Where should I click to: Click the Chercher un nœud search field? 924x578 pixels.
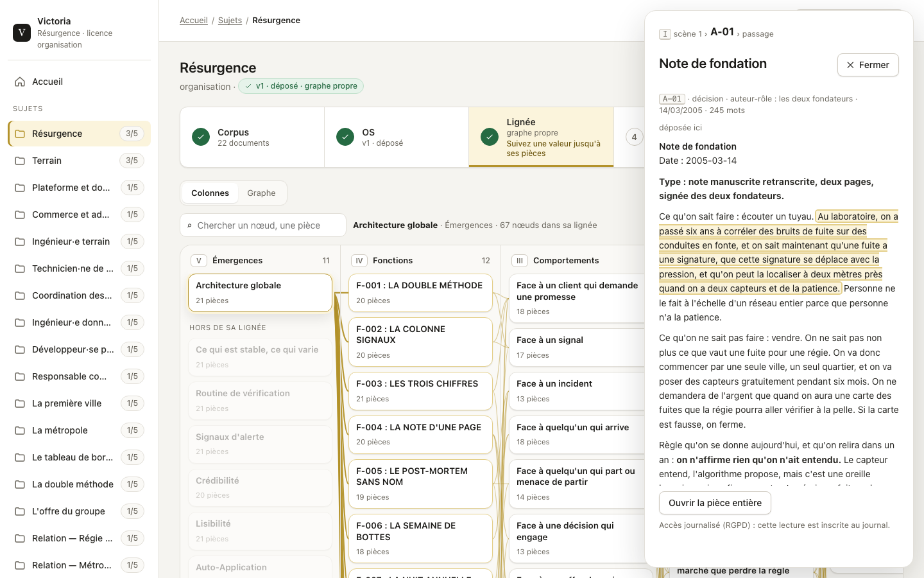click(x=263, y=225)
